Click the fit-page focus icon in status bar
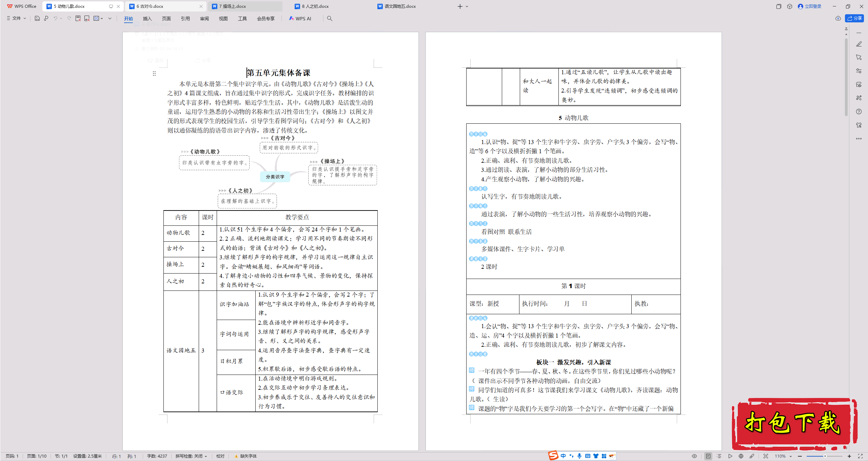868x461 pixels. (766, 456)
